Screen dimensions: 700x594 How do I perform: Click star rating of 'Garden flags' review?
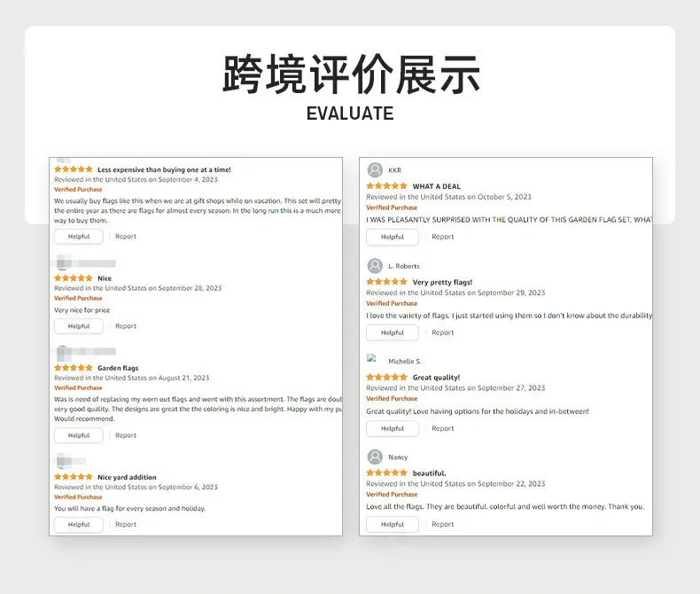coord(74,368)
